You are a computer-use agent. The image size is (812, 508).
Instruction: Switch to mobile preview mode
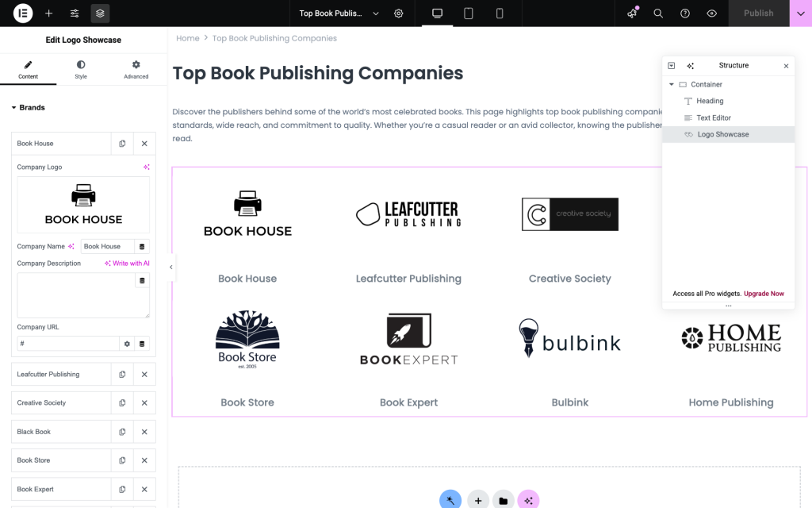pyautogui.click(x=500, y=13)
